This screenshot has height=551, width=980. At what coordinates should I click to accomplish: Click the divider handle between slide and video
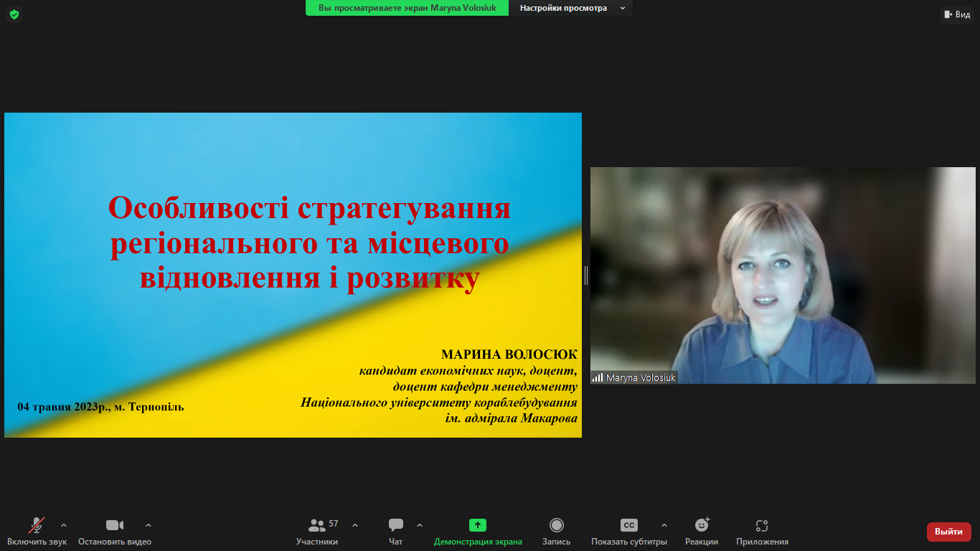(x=586, y=275)
